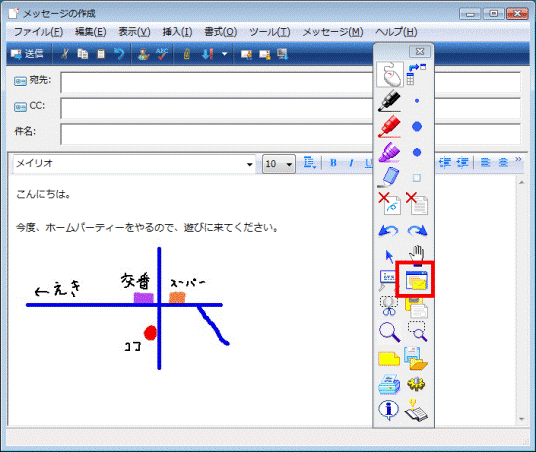This screenshot has width=536, height=452.
Task: Click the paste-to-mail window icon
Action: (x=416, y=280)
